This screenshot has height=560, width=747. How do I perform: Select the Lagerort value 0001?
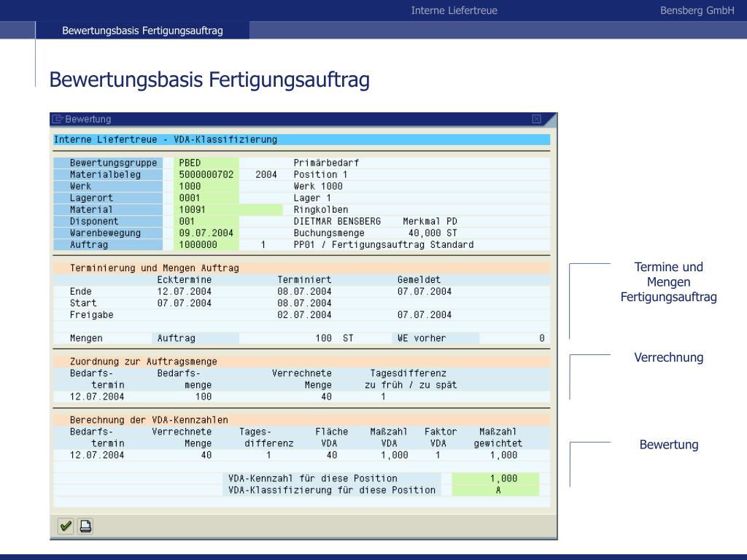pos(206,198)
